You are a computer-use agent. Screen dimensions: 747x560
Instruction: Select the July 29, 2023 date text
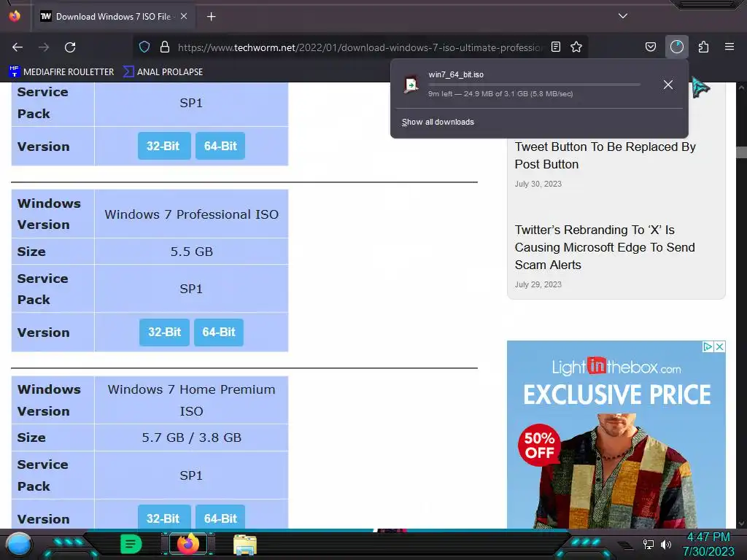(538, 284)
